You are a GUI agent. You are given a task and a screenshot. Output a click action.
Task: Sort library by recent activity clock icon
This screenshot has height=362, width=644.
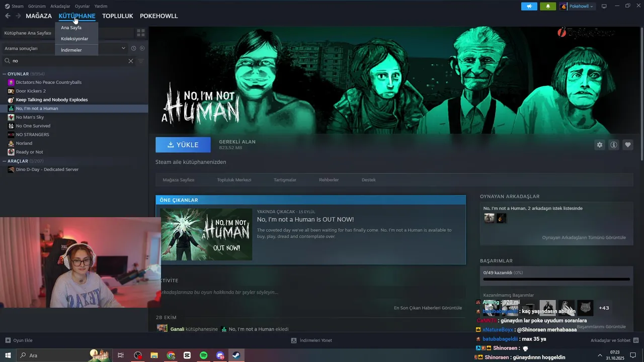tap(133, 48)
